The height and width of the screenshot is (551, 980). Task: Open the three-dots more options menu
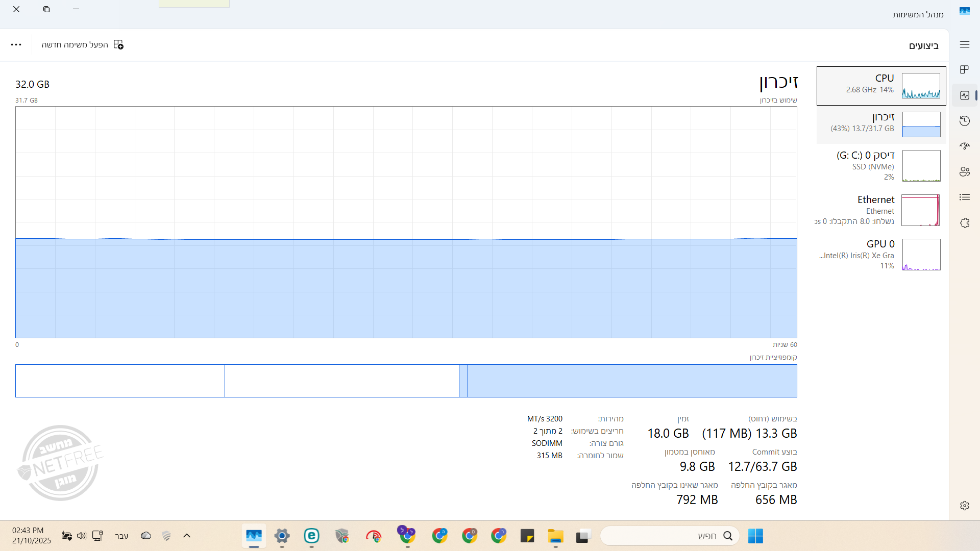tap(16, 45)
